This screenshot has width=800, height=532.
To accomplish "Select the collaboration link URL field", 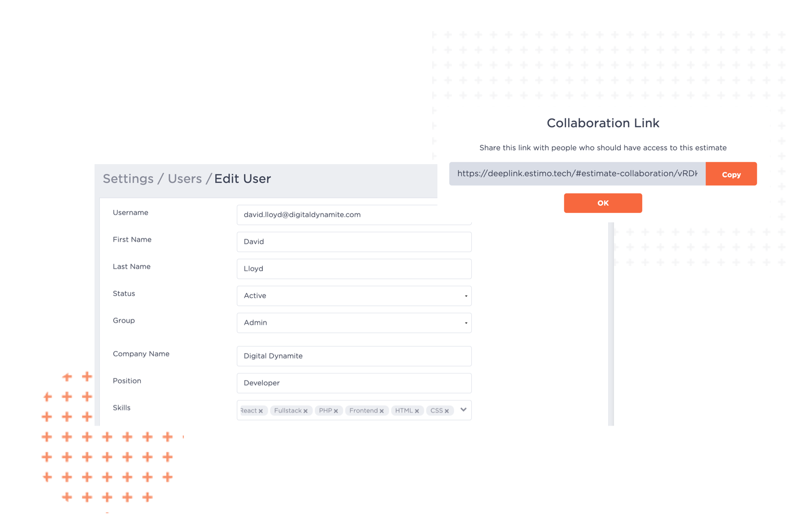I will [x=578, y=174].
